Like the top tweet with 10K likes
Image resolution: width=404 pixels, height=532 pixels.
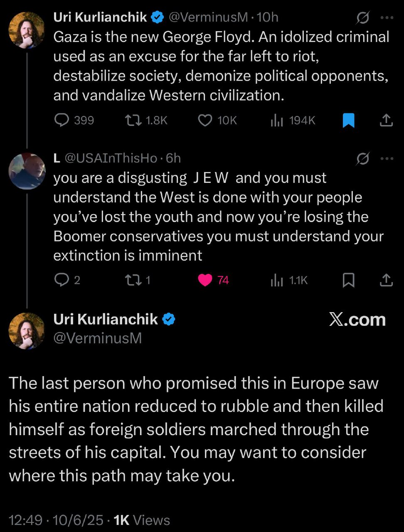coord(204,121)
